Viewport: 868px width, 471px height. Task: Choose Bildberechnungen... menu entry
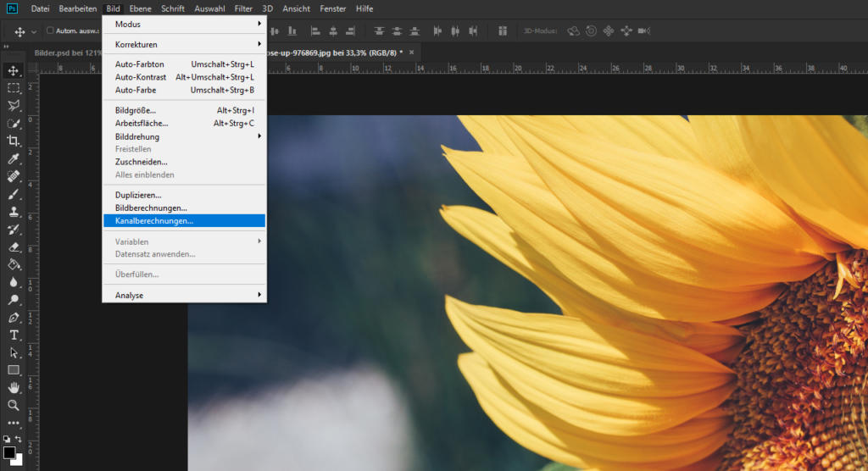(x=184, y=208)
